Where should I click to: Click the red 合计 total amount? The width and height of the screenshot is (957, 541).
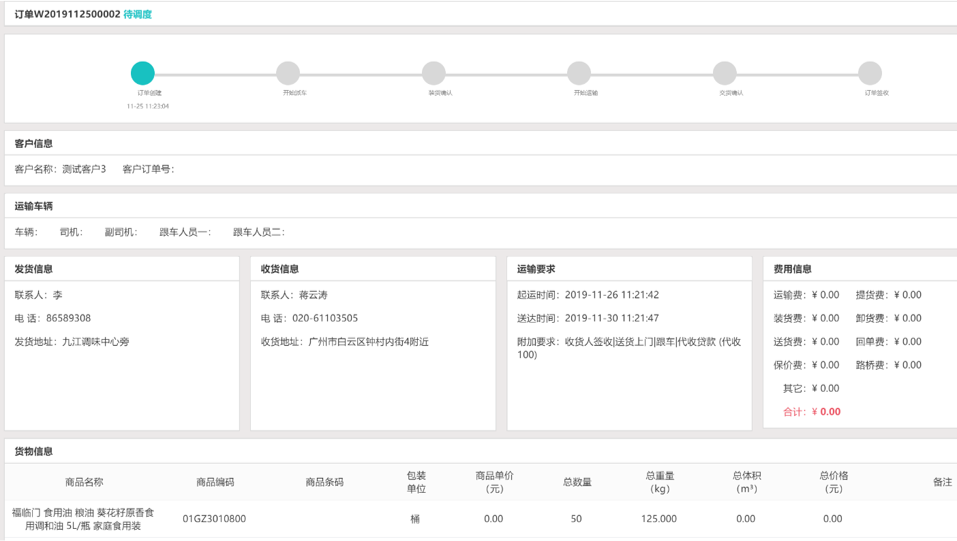825,412
